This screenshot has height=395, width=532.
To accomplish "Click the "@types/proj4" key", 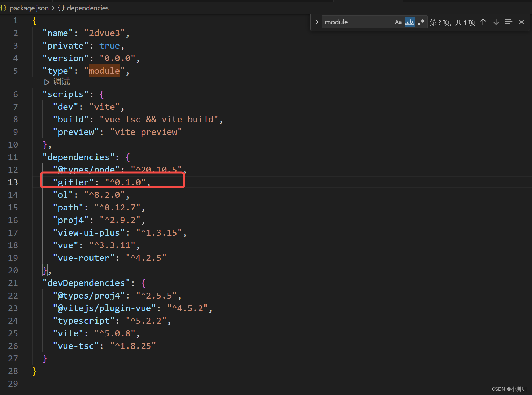I will pyautogui.click(x=89, y=296).
